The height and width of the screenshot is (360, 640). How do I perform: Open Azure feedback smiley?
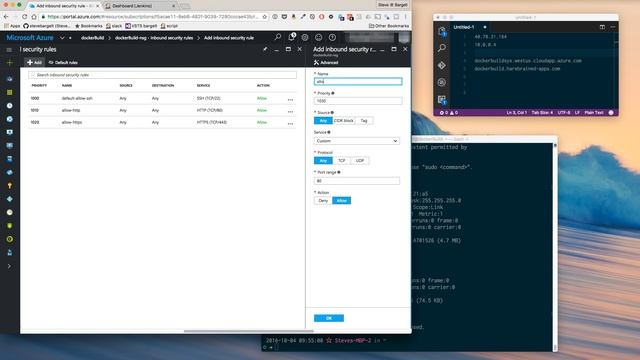318,37
